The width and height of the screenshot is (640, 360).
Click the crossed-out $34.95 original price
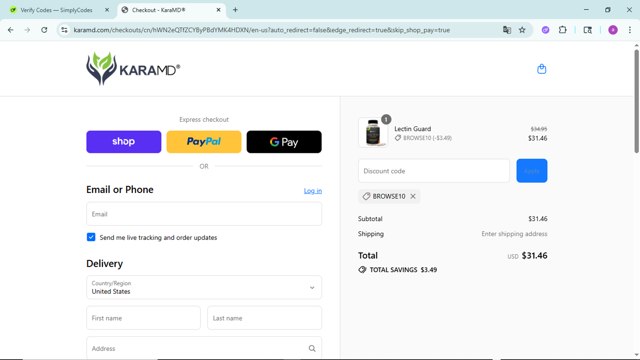539,129
